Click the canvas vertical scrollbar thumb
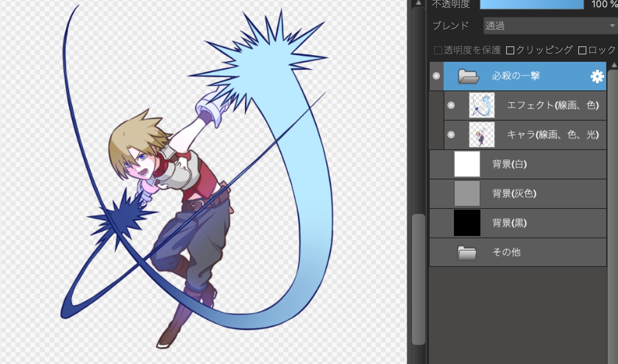The height and width of the screenshot is (364, 618). (418, 279)
